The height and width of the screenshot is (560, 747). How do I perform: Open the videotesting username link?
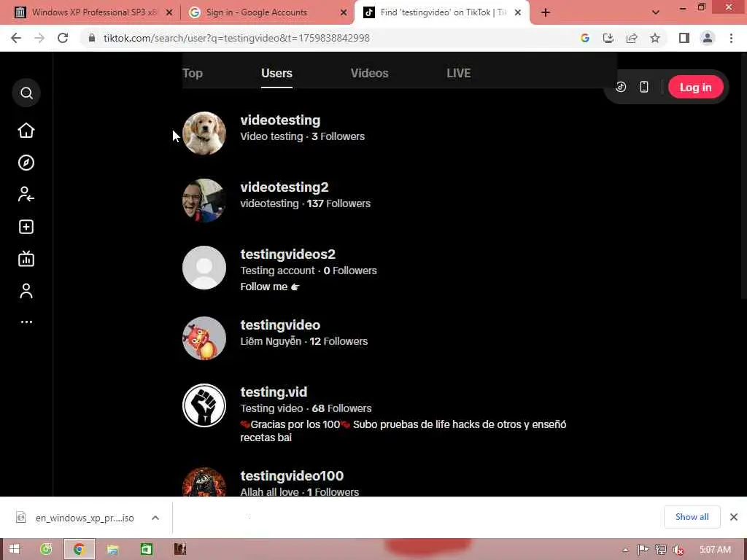coord(280,120)
